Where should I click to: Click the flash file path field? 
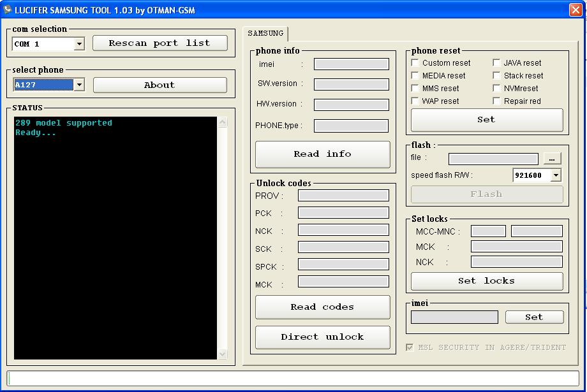[x=493, y=159]
